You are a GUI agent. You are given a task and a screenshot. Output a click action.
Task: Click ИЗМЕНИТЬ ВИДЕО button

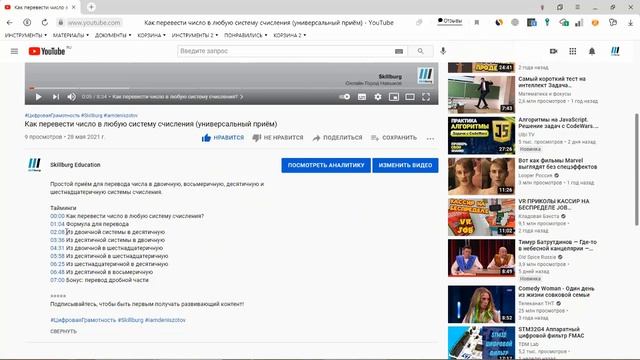pos(405,165)
